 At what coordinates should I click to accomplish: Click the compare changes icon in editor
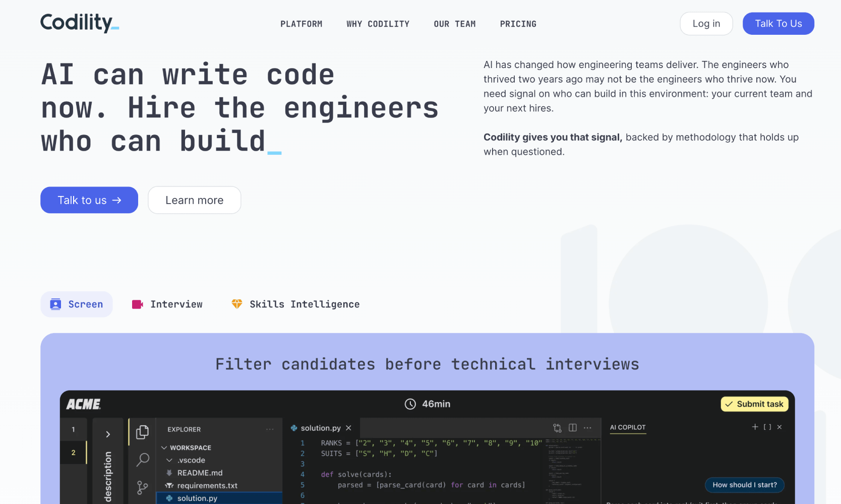(x=557, y=428)
